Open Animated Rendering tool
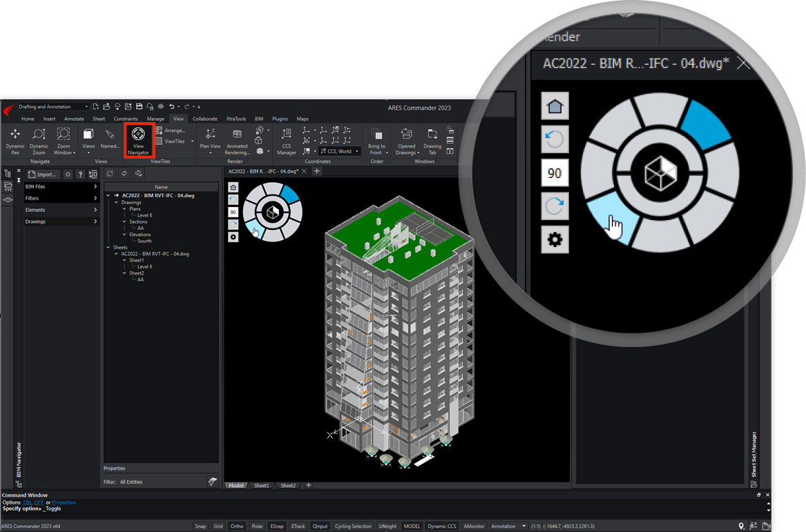 pyautogui.click(x=237, y=141)
